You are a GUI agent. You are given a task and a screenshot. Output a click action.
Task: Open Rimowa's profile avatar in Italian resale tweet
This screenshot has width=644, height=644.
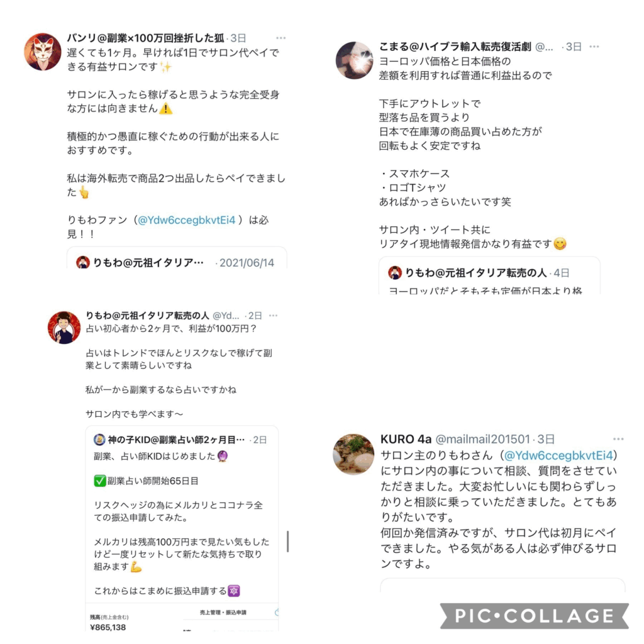(64, 327)
